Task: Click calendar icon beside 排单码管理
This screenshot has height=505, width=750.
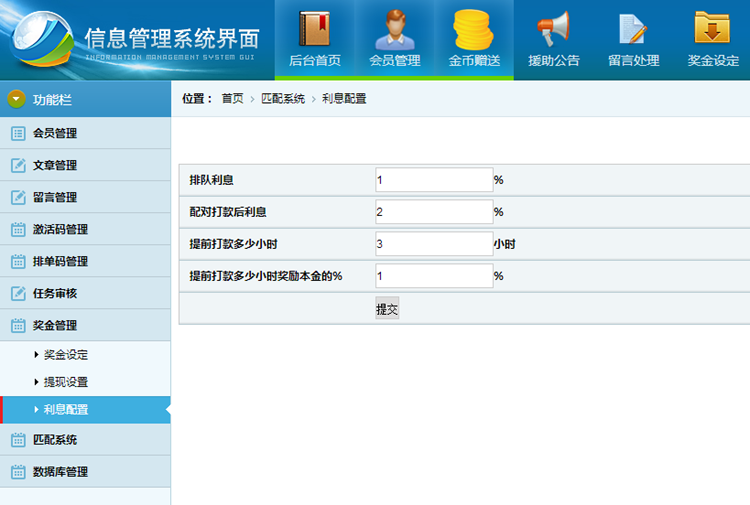Action: coord(18,261)
